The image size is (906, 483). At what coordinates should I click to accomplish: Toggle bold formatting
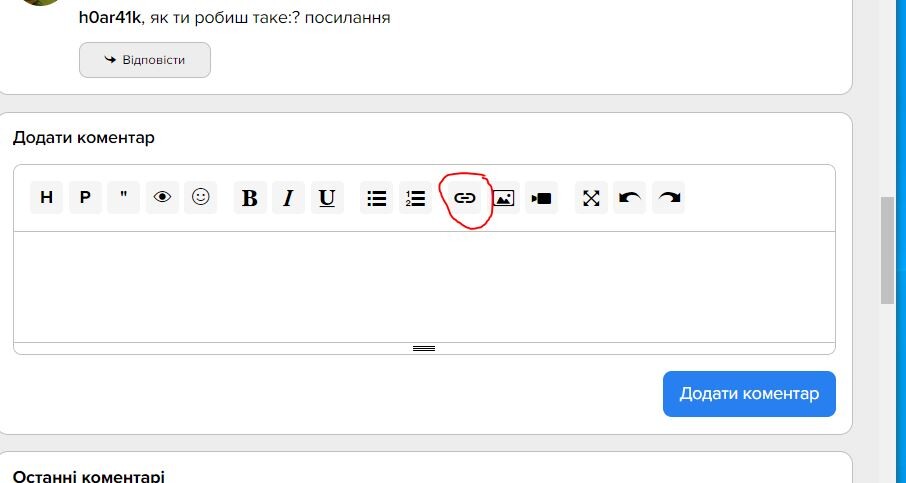[x=250, y=198]
